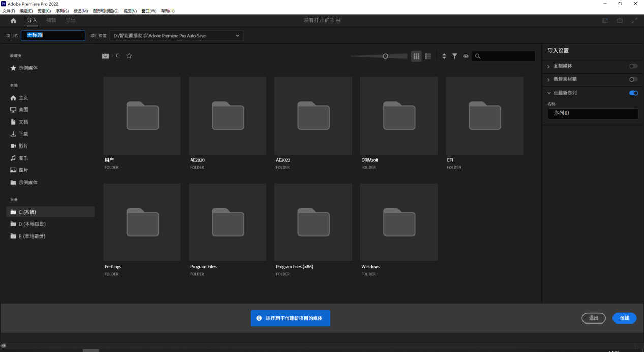Click the thumbnail size slider handle
The image size is (644, 352).
(x=385, y=56)
